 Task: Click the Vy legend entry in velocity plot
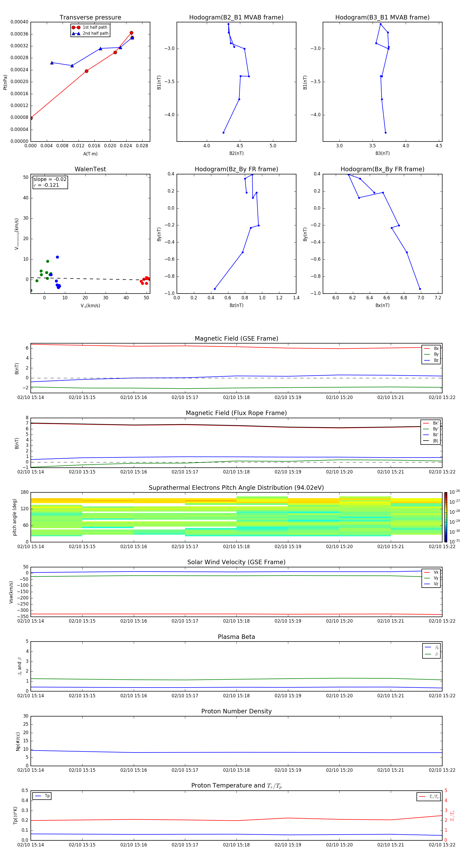pos(431,578)
